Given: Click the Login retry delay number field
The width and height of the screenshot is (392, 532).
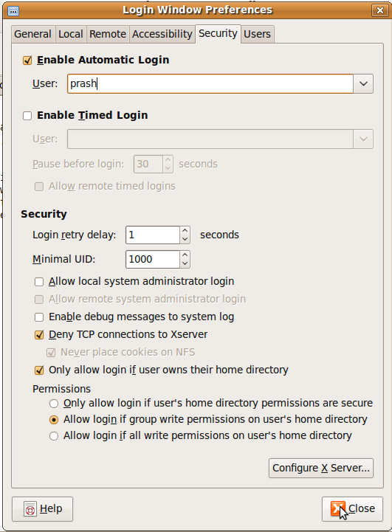Looking at the screenshot, I should coord(153,235).
